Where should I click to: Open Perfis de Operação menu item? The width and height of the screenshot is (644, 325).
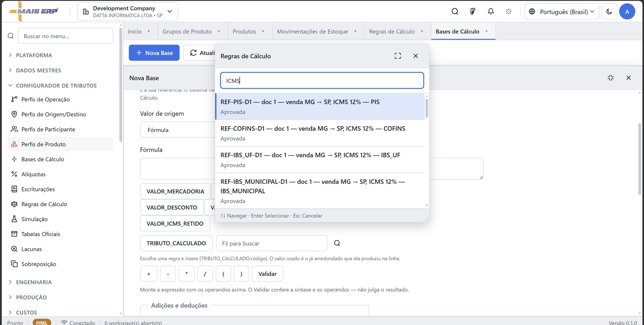pyautogui.click(x=60, y=99)
